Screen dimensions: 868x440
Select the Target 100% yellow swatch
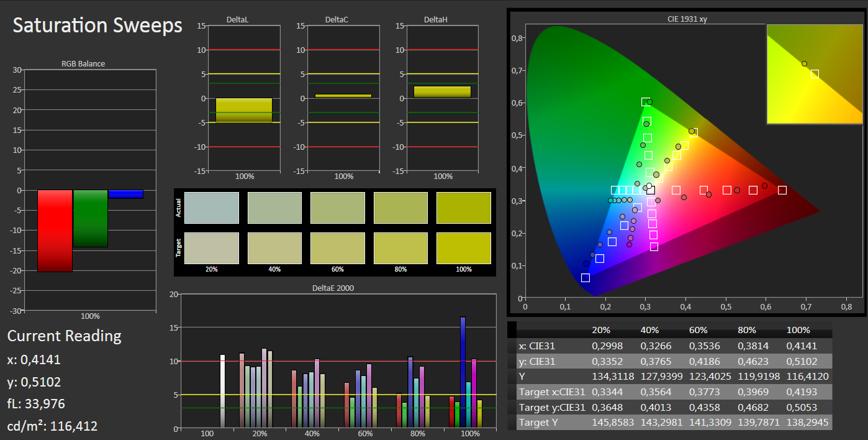pos(463,248)
